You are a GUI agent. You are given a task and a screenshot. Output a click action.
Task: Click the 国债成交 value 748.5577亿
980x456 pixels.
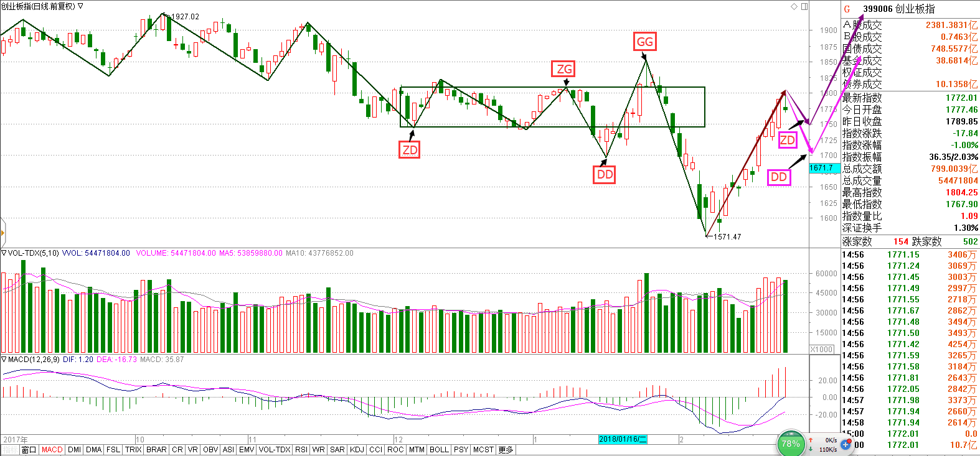click(x=954, y=49)
